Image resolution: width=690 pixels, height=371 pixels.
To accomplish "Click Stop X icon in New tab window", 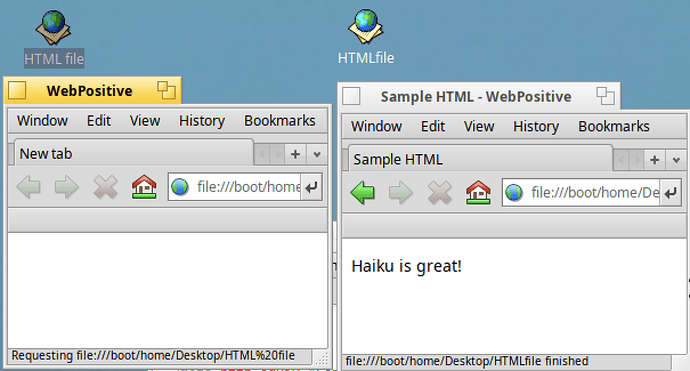I will click(106, 187).
